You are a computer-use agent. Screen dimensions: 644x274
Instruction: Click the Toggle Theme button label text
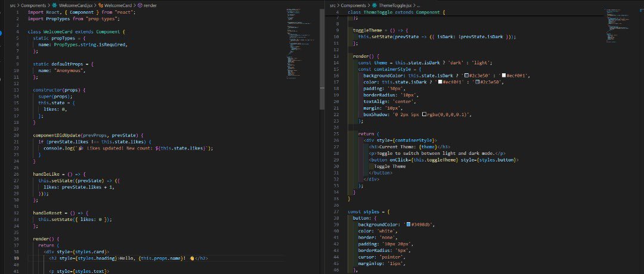tap(390, 167)
